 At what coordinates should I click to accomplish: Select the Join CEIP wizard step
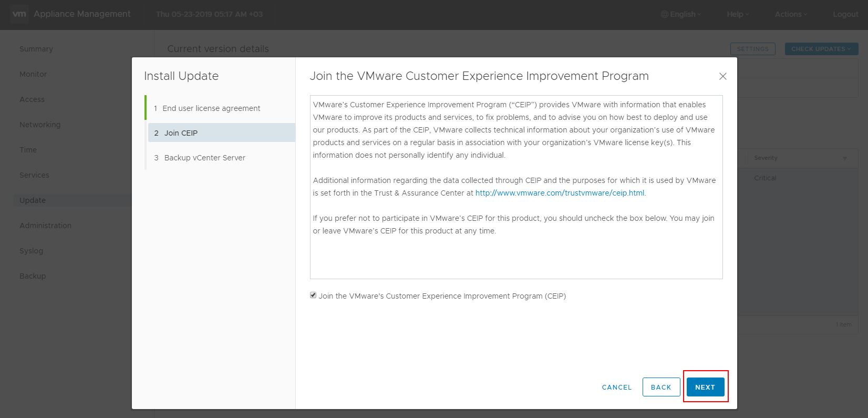(x=181, y=133)
